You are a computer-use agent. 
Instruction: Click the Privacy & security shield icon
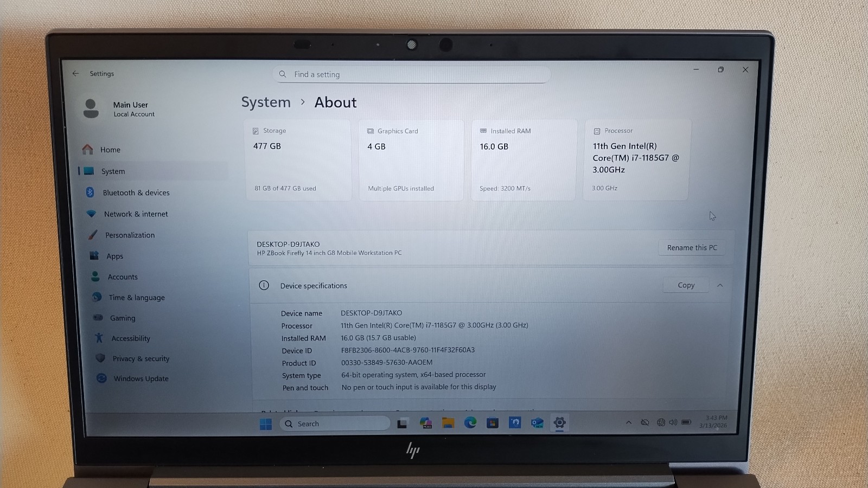pos(100,358)
